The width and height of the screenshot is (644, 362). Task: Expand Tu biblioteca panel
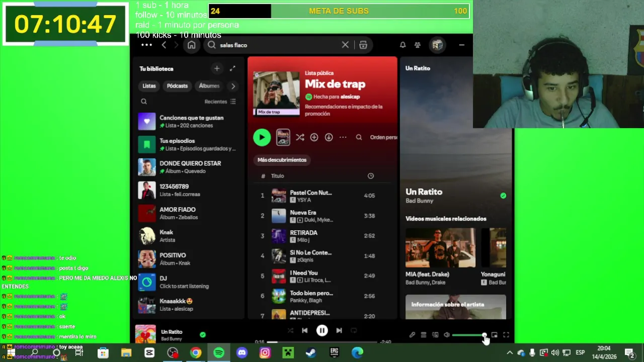(x=232, y=68)
